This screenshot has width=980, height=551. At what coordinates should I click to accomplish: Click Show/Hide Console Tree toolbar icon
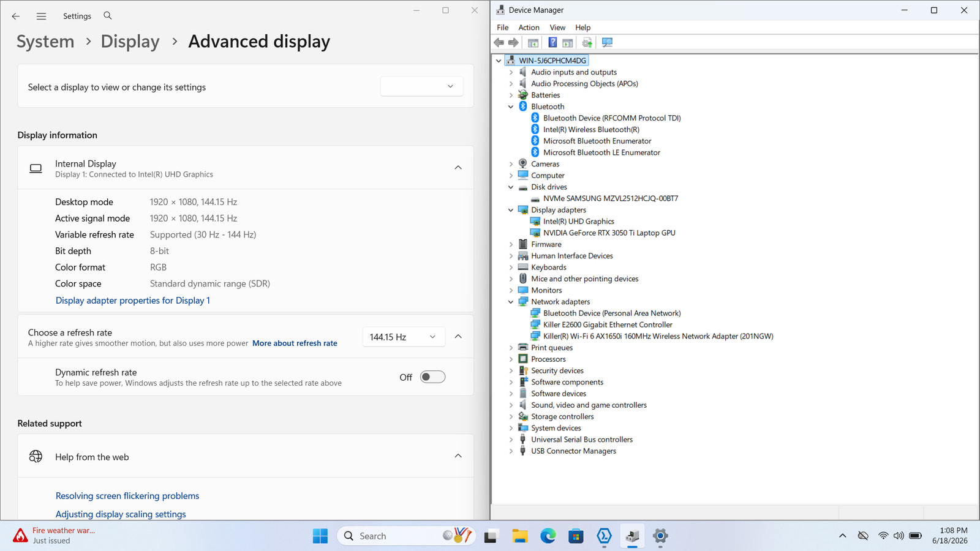[x=533, y=42]
